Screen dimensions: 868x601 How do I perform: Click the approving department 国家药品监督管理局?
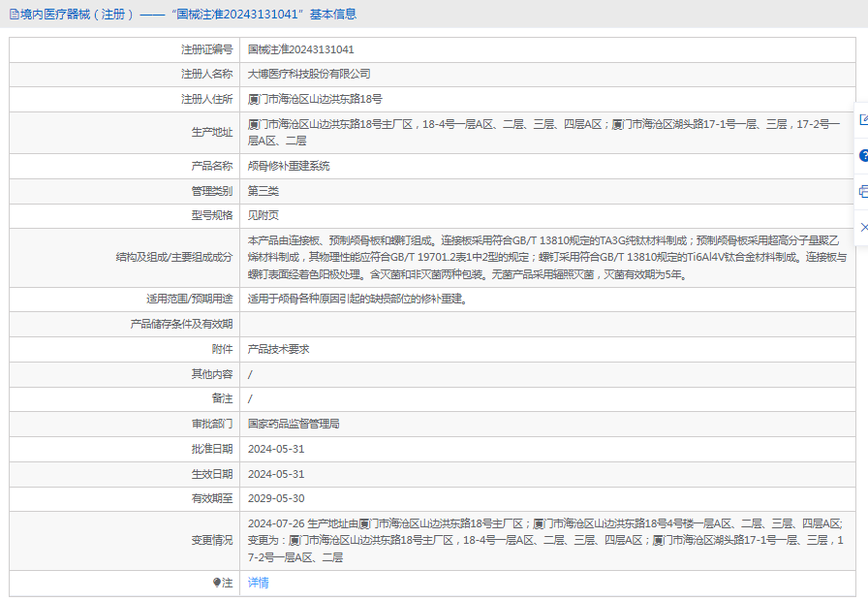pos(294,424)
